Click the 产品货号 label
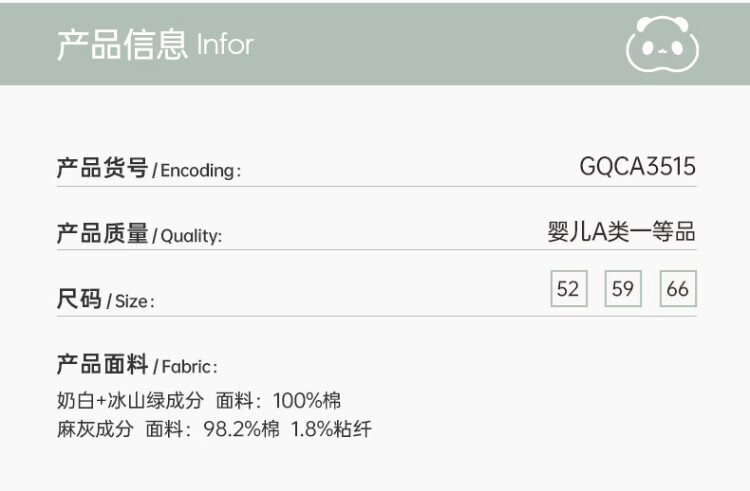The image size is (750, 491). [102, 168]
